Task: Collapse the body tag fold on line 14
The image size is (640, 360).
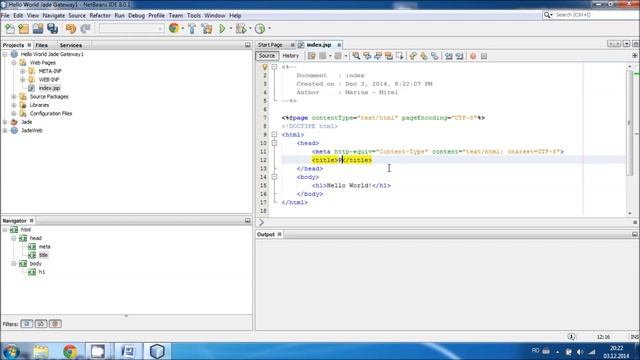Action: pyautogui.click(x=274, y=177)
